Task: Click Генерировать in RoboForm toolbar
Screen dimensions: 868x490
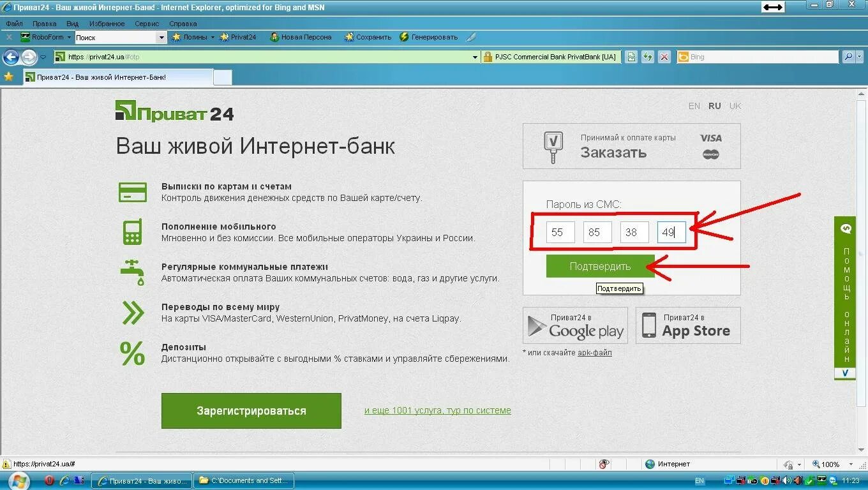Action: (x=429, y=37)
